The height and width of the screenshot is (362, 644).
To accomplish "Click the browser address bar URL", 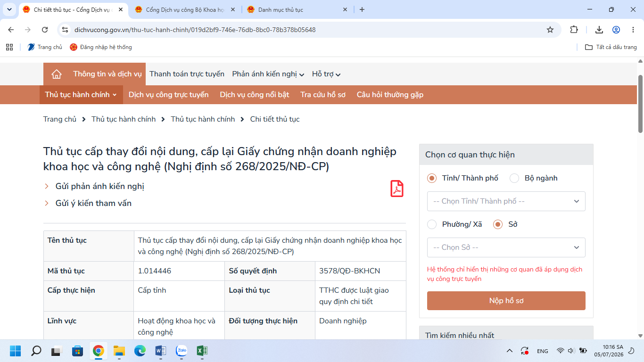I will point(195,30).
